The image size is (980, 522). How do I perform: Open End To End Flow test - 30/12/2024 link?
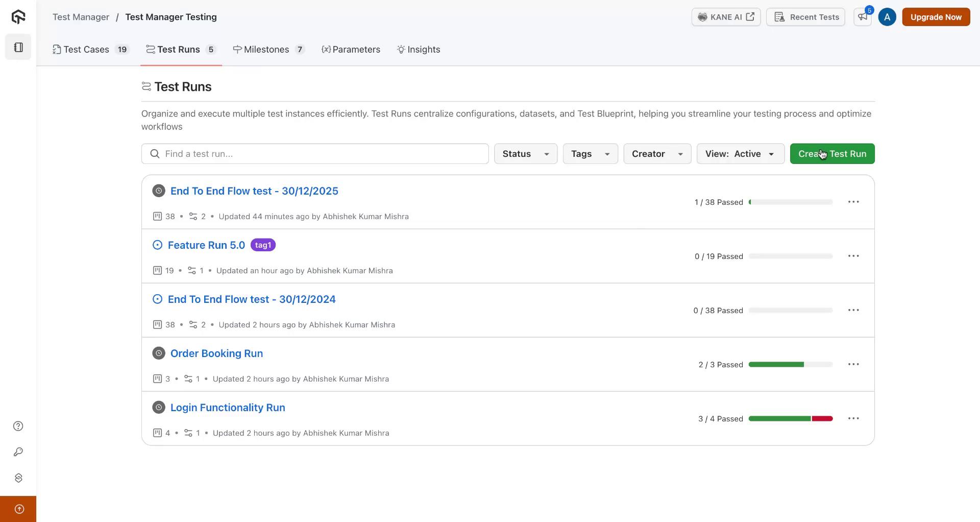252,299
